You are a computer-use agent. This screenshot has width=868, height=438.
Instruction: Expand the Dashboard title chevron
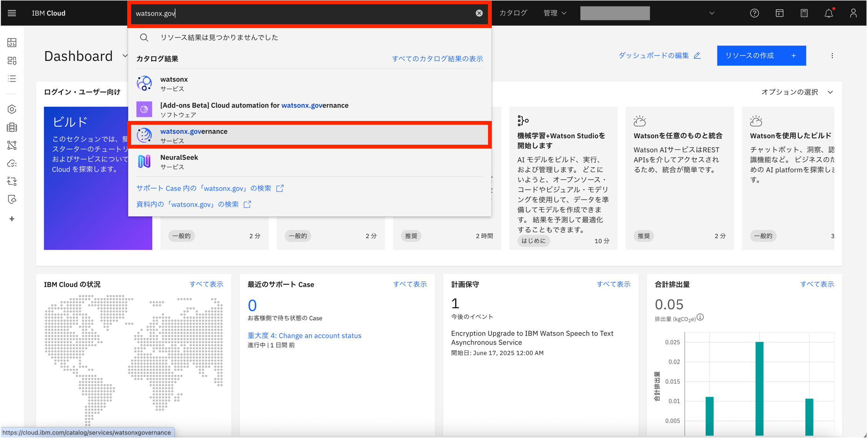click(125, 56)
